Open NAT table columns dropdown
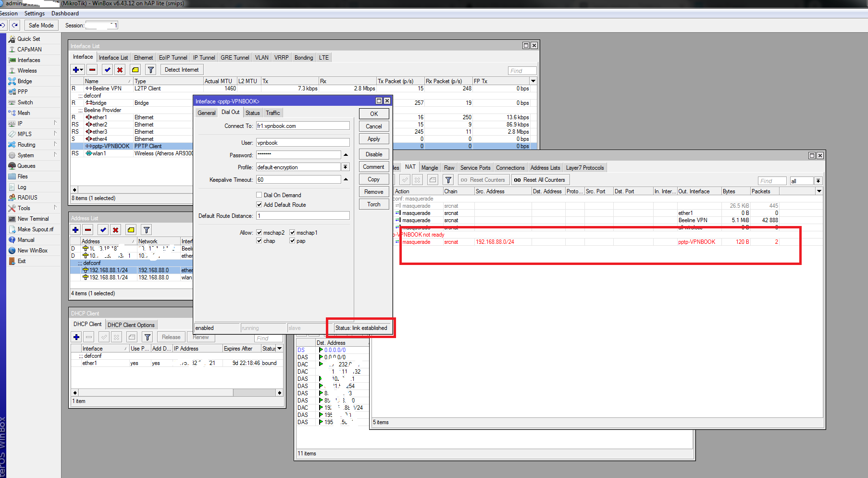Viewport: 868px width, 478px height. click(819, 191)
